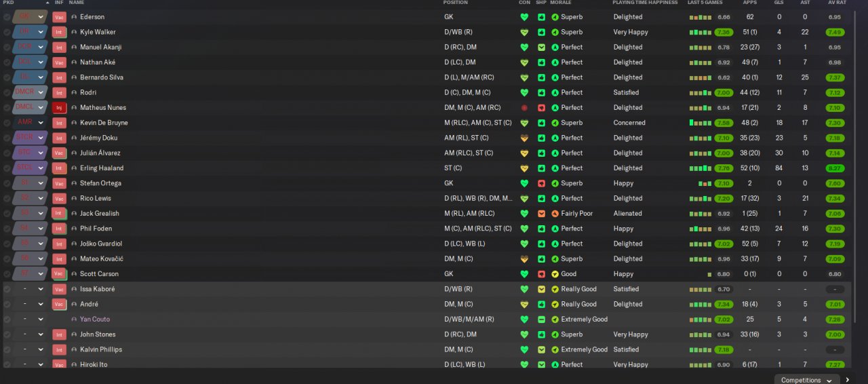Click Ederson's condition heart icon
The width and height of the screenshot is (868, 384).
click(x=524, y=17)
